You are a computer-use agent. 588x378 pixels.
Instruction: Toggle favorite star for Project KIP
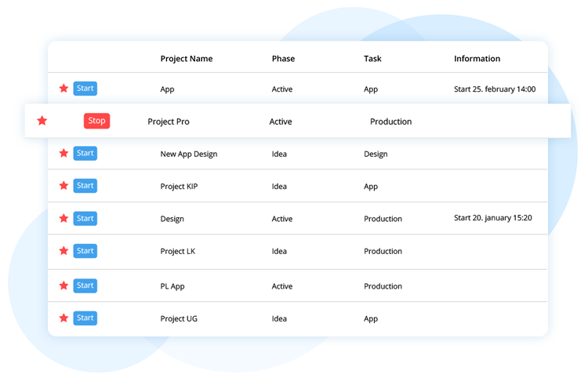point(64,185)
